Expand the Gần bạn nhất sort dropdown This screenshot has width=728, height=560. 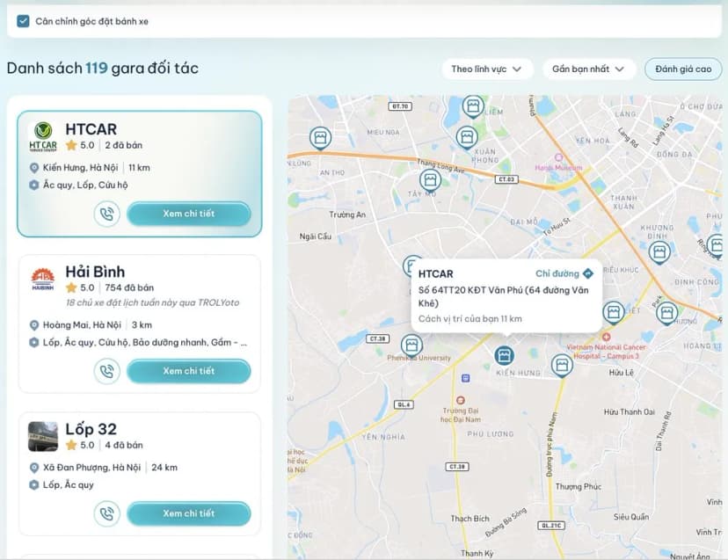588,69
